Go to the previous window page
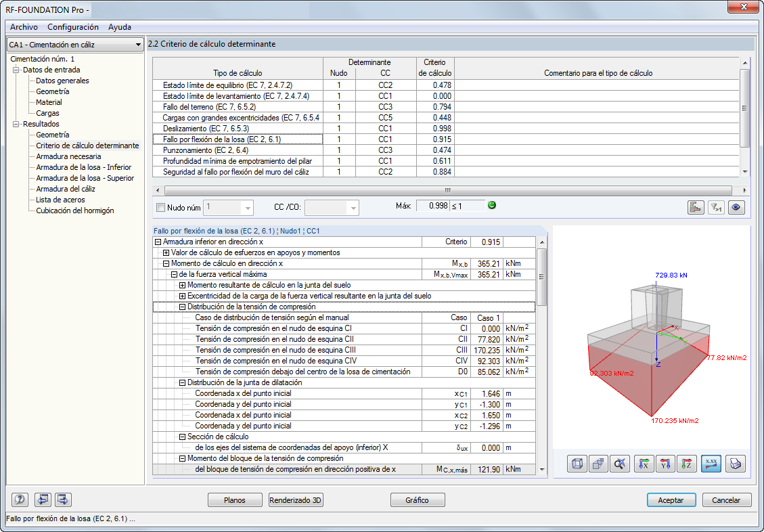 [43, 500]
